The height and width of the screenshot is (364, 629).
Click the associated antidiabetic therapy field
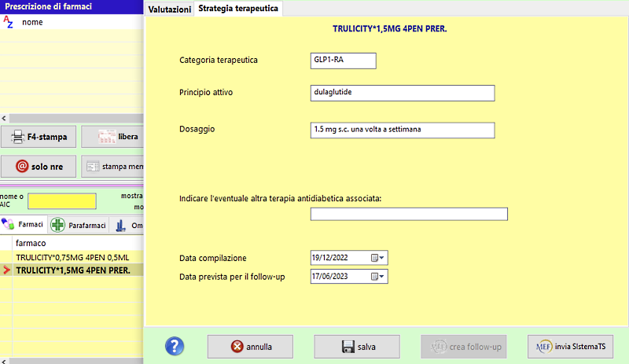click(x=408, y=214)
